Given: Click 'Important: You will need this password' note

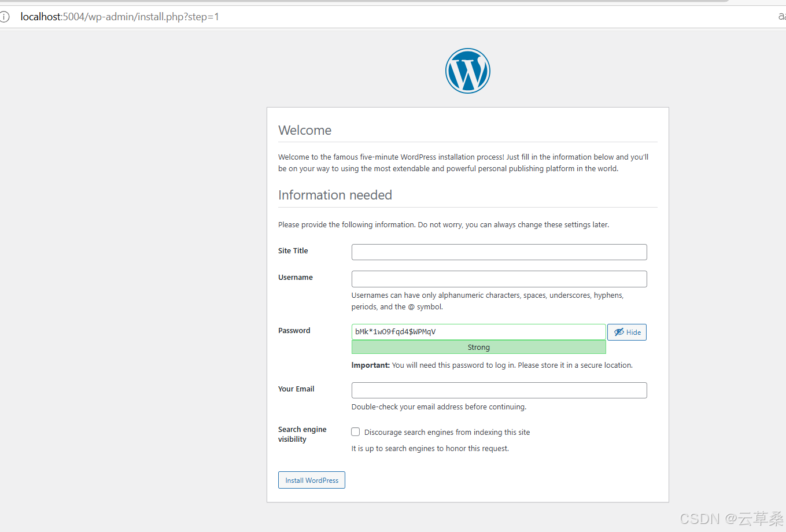Looking at the screenshot, I should [492, 365].
